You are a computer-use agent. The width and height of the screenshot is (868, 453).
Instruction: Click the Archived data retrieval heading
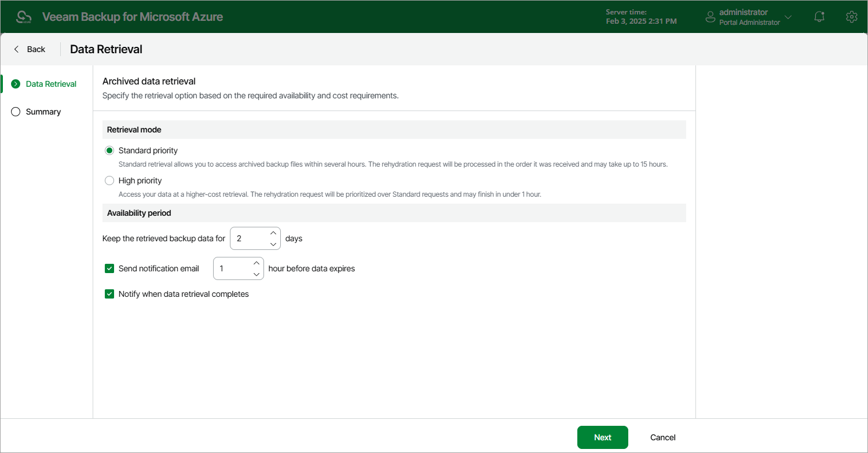click(x=149, y=81)
